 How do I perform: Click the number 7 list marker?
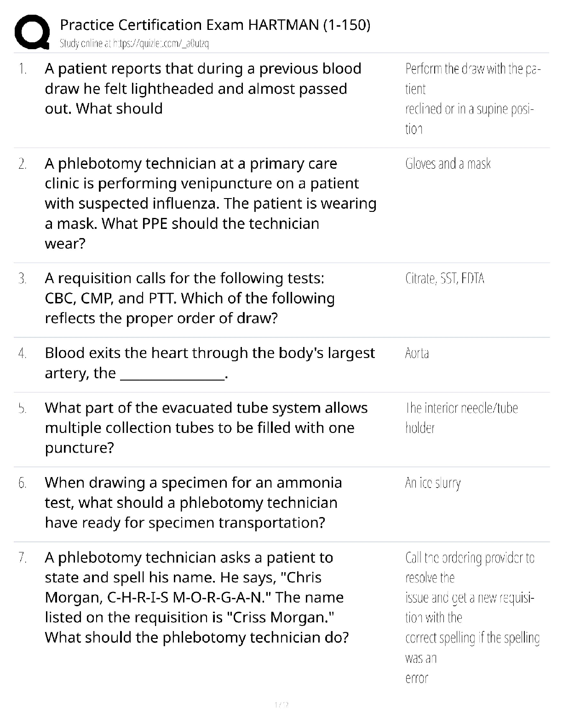(x=22, y=558)
